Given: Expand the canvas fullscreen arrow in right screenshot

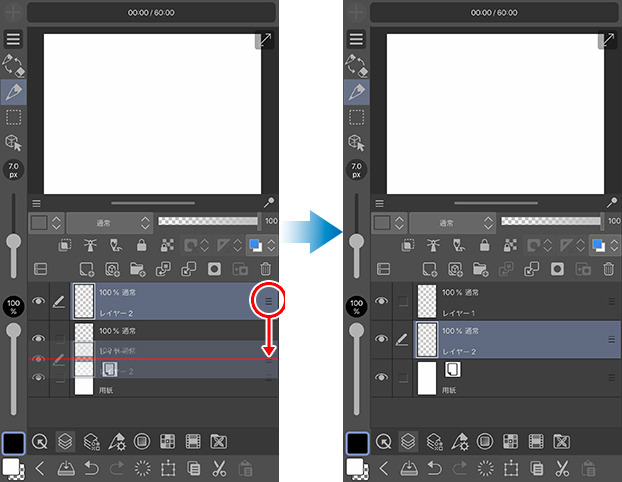Looking at the screenshot, I should [608, 40].
